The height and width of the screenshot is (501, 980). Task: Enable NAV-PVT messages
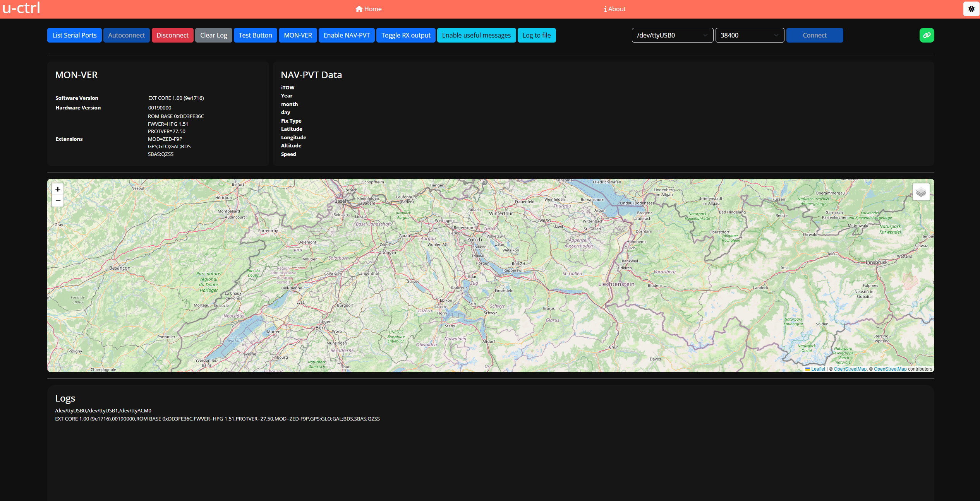coord(347,35)
